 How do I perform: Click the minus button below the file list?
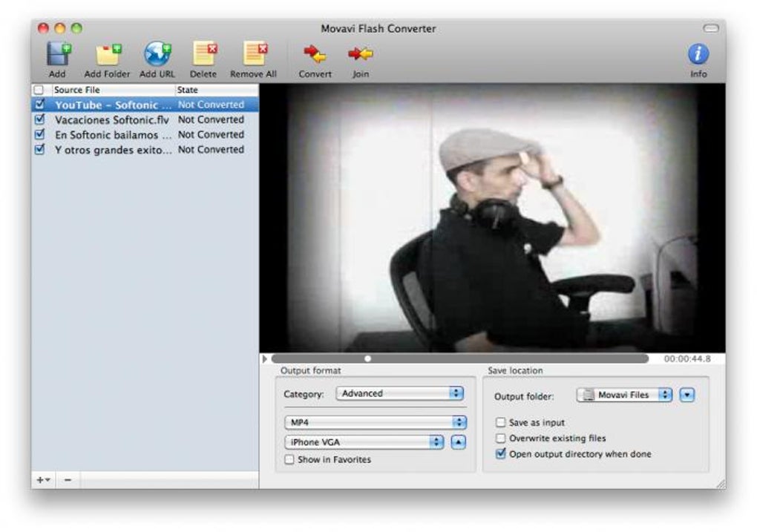[x=68, y=480]
